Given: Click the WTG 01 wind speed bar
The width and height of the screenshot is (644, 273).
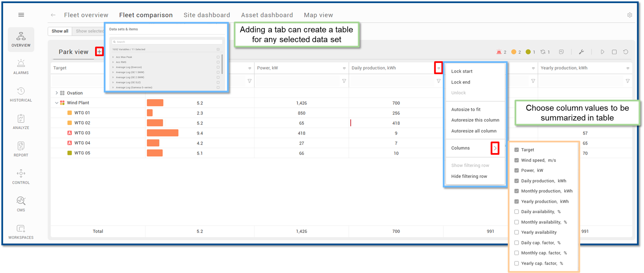Looking at the screenshot, I should coord(150,113).
